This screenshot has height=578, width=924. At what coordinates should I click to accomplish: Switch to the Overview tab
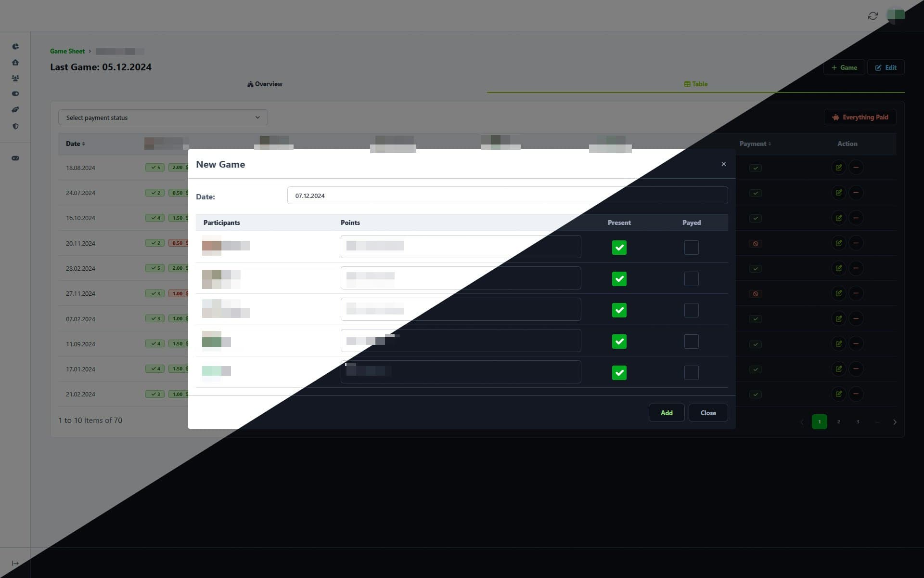[265, 84]
